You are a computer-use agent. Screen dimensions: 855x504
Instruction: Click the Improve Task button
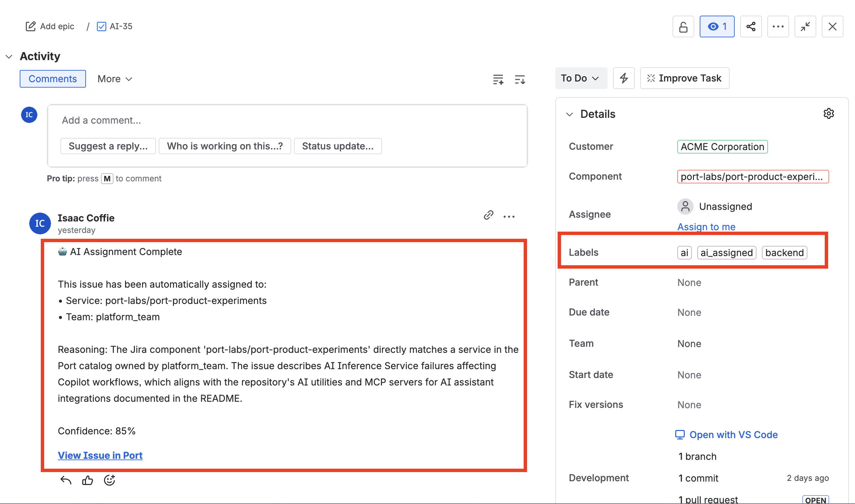[x=684, y=78]
